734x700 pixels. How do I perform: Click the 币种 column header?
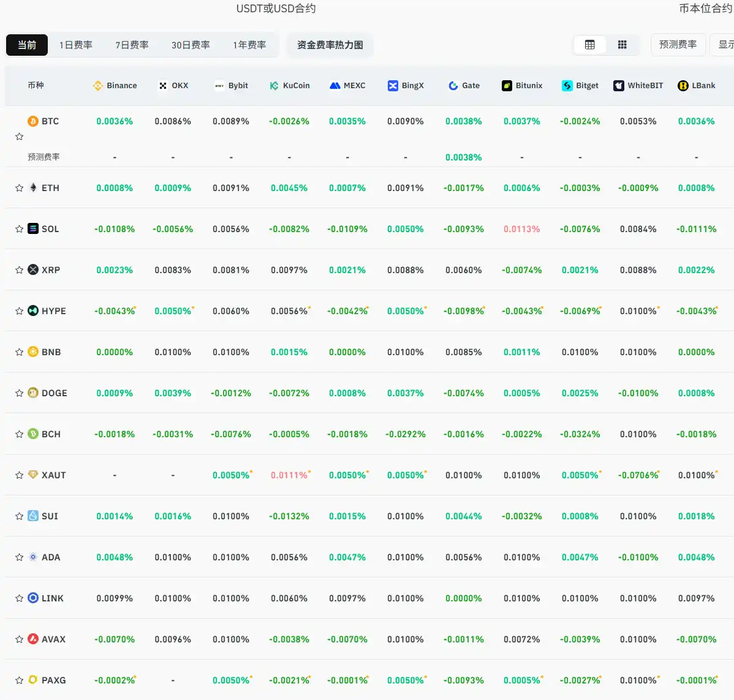(x=36, y=86)
